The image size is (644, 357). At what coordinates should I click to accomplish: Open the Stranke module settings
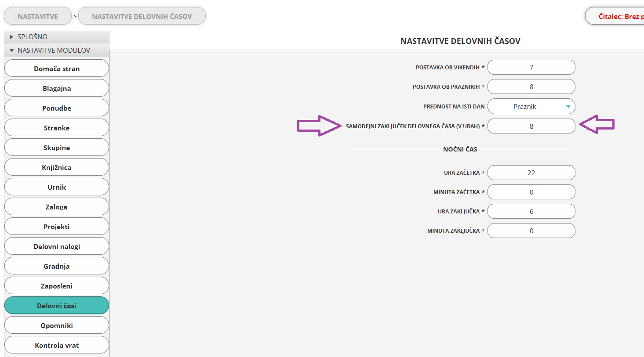pos(57,128)
